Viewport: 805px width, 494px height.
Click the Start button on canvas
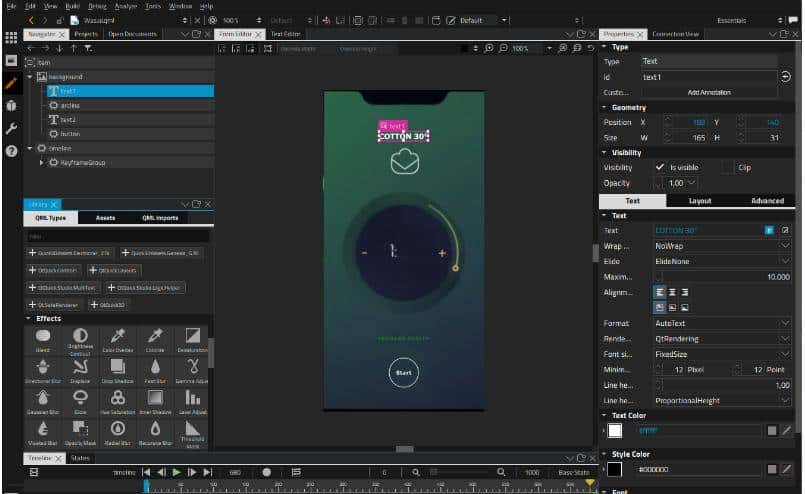[x=404, y=373]
